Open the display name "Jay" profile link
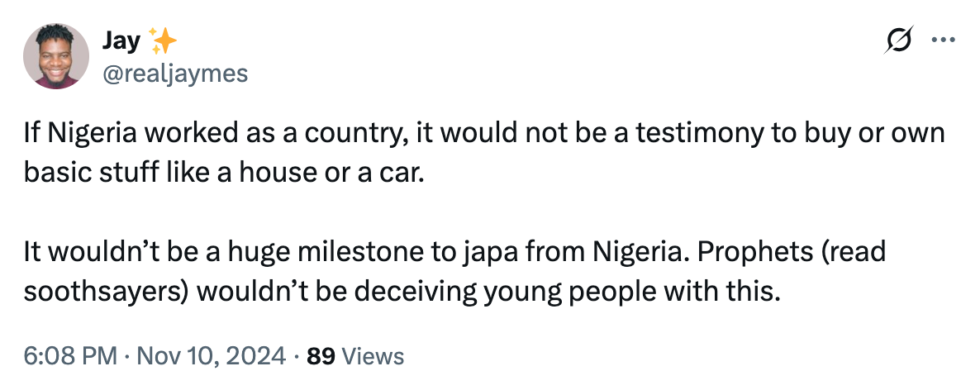 click(x=120, y=40)
